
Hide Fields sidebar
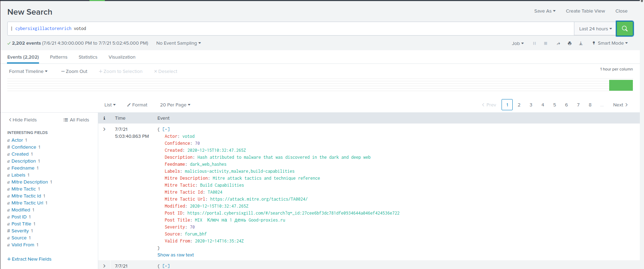[23, 120]
